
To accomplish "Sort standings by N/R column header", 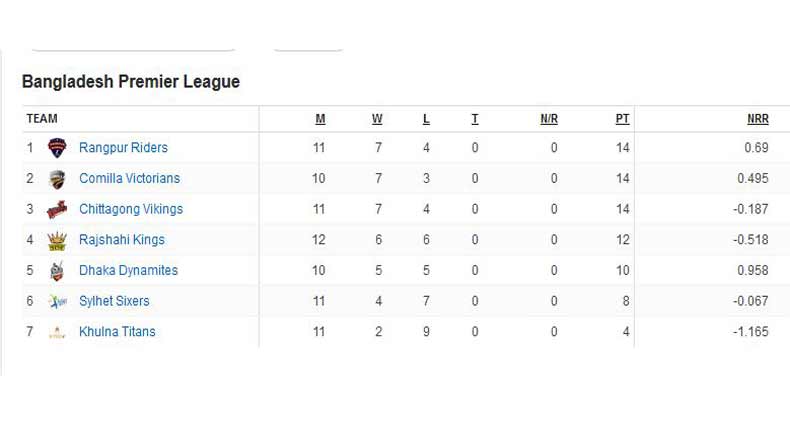I will (x=549, y=119).
